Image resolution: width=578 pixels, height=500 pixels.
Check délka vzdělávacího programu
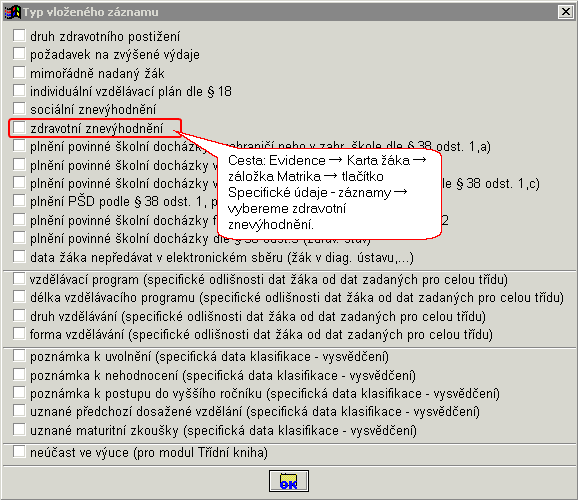(x=19, y=297)
